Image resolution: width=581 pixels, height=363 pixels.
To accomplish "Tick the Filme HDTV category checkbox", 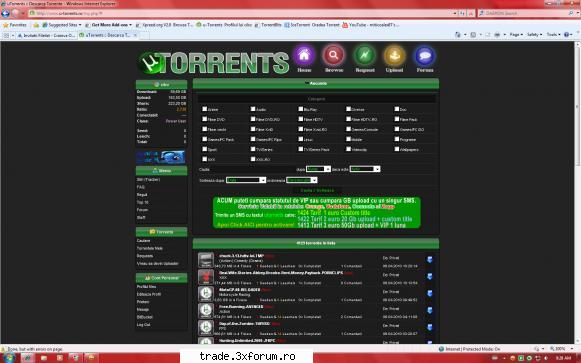I will 301,119.
